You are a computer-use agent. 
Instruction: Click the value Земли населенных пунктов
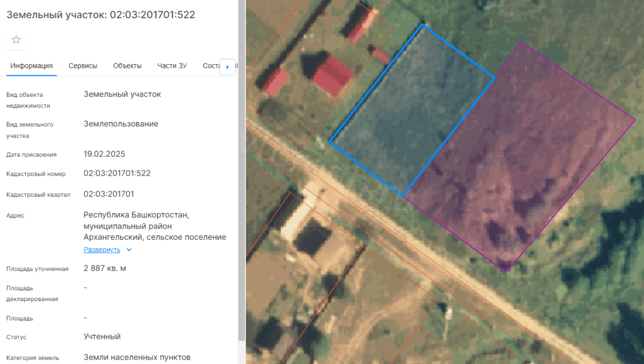point(137,357)
